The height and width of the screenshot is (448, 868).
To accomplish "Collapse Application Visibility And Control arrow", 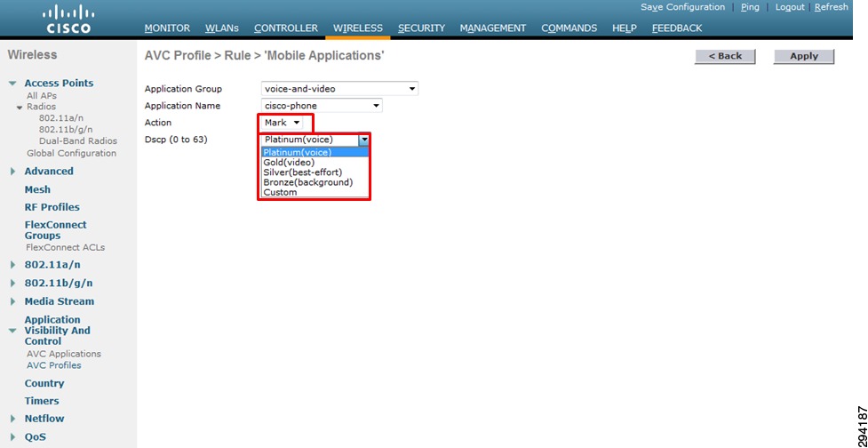I will [12, 331].
